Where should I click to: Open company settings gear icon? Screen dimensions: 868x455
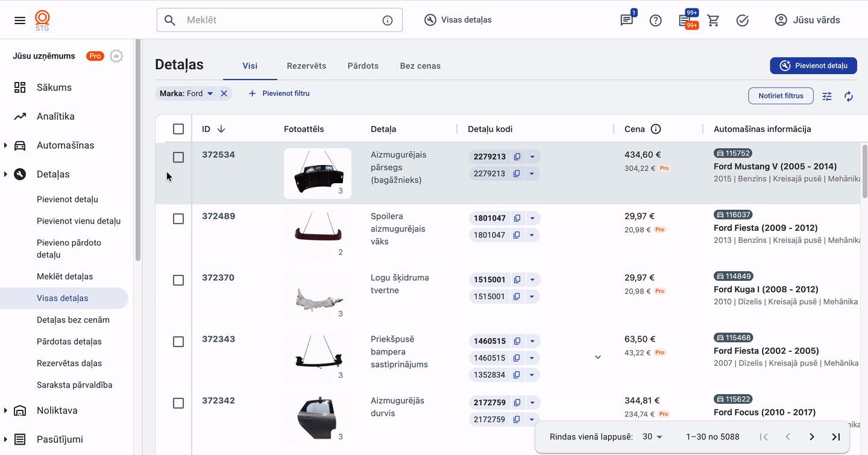pyautogui.click(x=116, y=56)
